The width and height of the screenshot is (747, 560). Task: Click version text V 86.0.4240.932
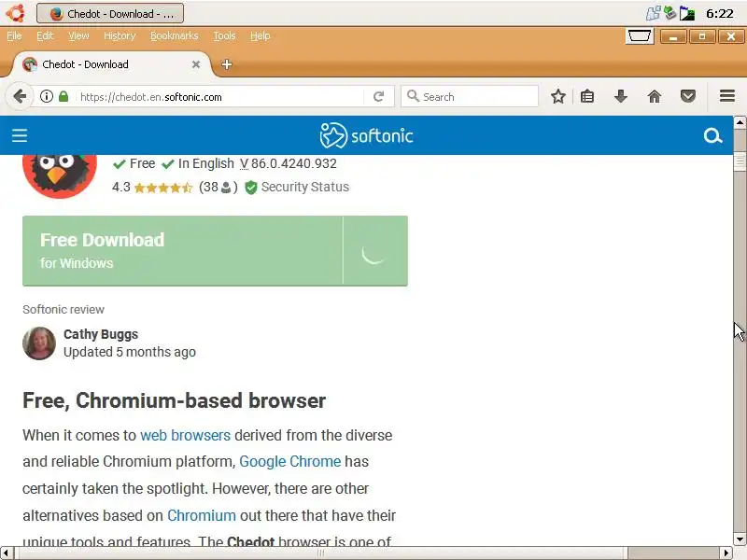coord(289,163)
